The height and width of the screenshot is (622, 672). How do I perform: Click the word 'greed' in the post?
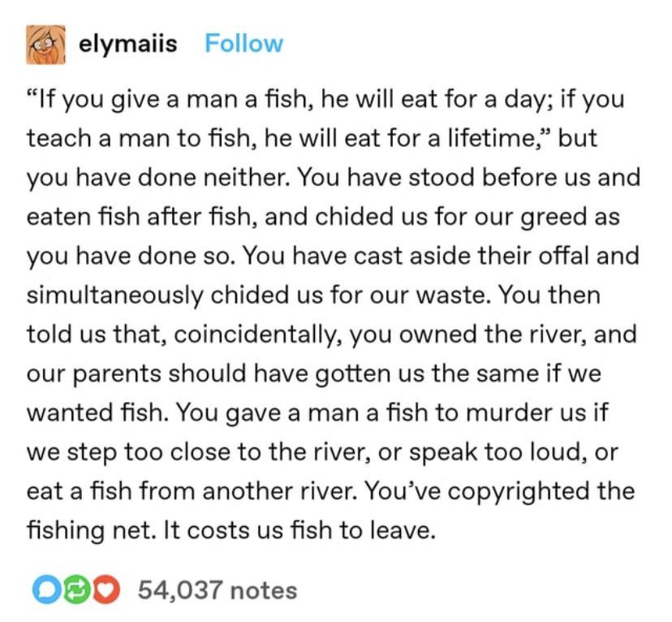coord(554,218)
